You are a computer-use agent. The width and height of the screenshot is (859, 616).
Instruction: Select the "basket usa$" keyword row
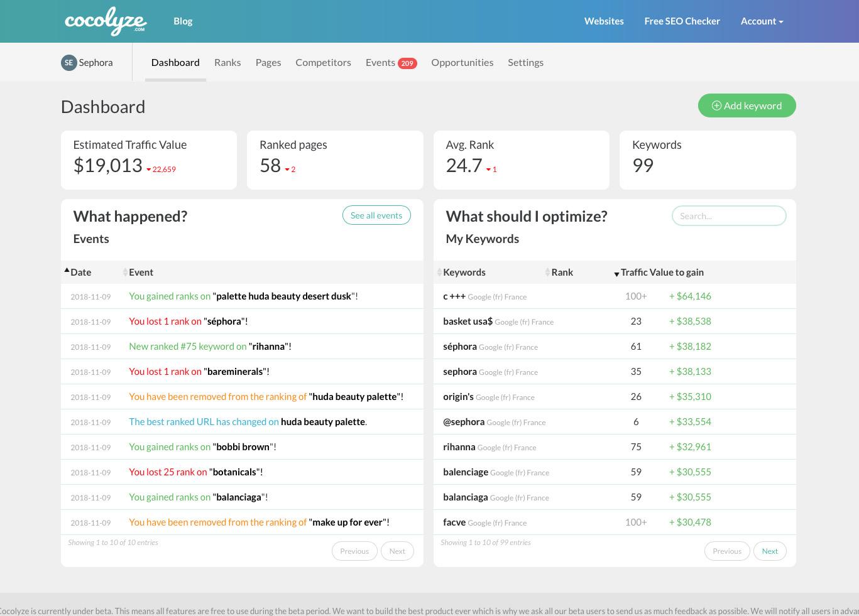tap(615, 322)
